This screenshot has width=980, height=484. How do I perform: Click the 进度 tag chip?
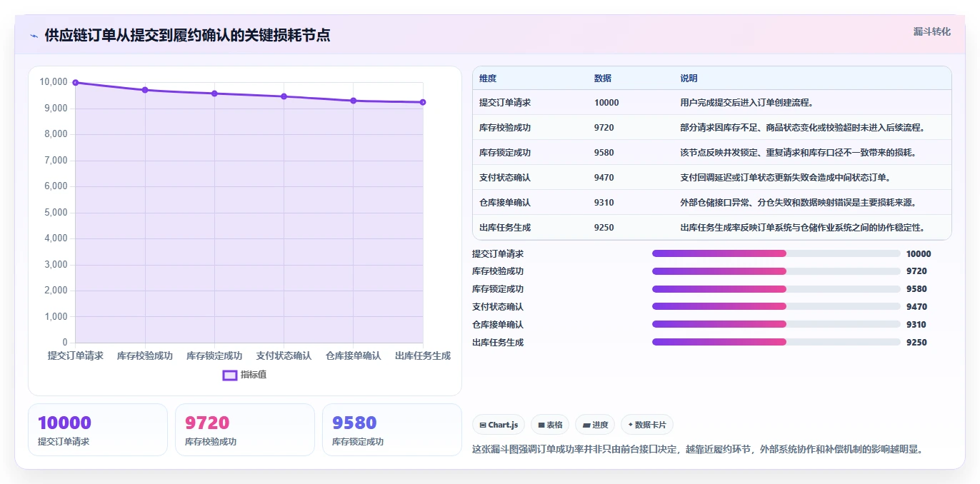click(x=595, y=425)
